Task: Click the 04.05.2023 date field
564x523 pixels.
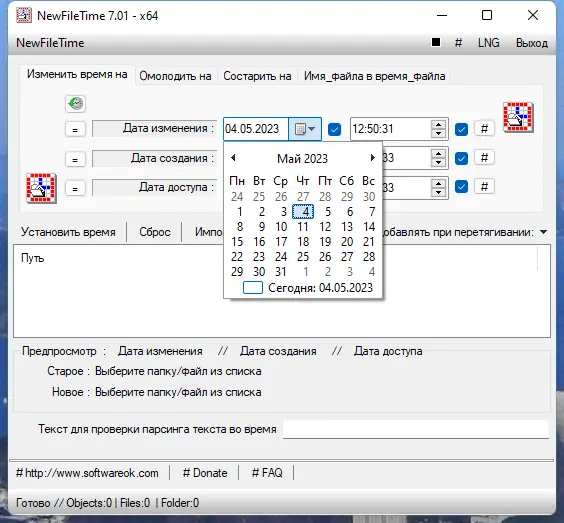Action: pos(255,129)
